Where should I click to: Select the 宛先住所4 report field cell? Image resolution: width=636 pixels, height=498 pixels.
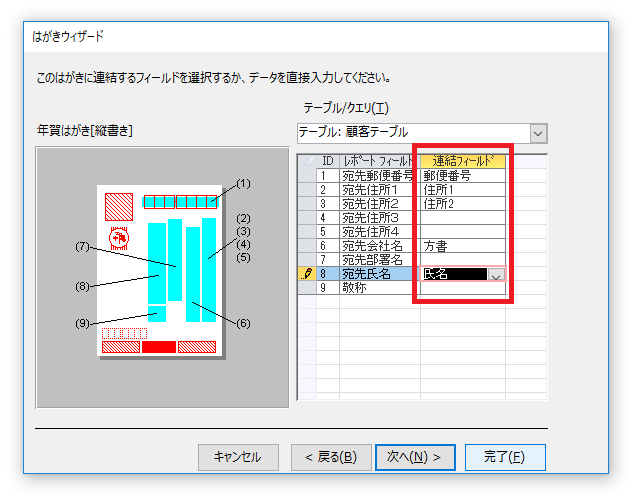click(x=380, y=232)
